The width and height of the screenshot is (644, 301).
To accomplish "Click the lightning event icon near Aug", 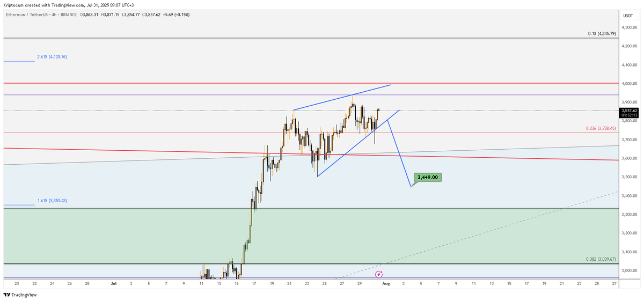I will (x=378, y=274).
